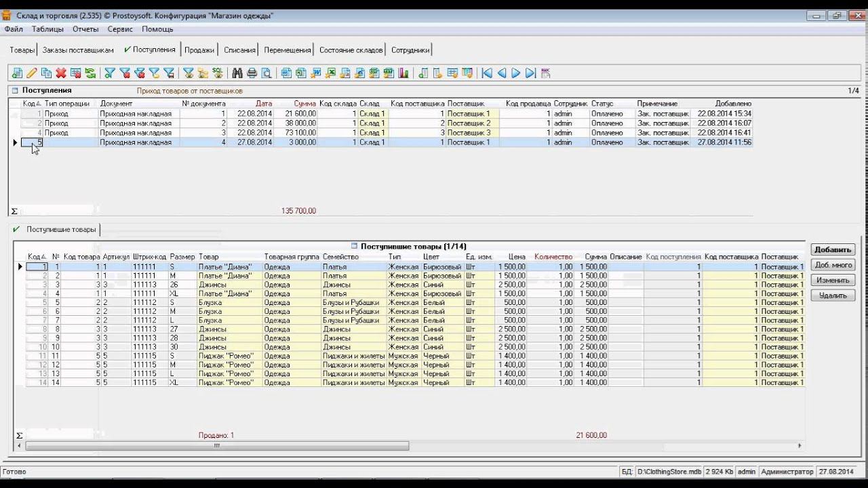The width and height of the screenshot is (868, 488).
Task: Open print preview magnifier icon
Action: coord(267,73)
